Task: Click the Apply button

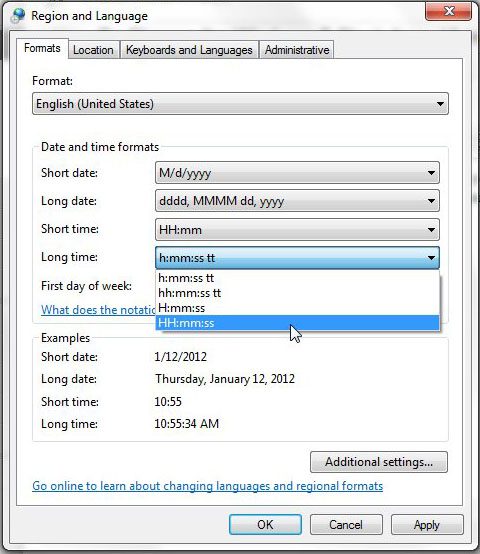Action: point(427,525)
